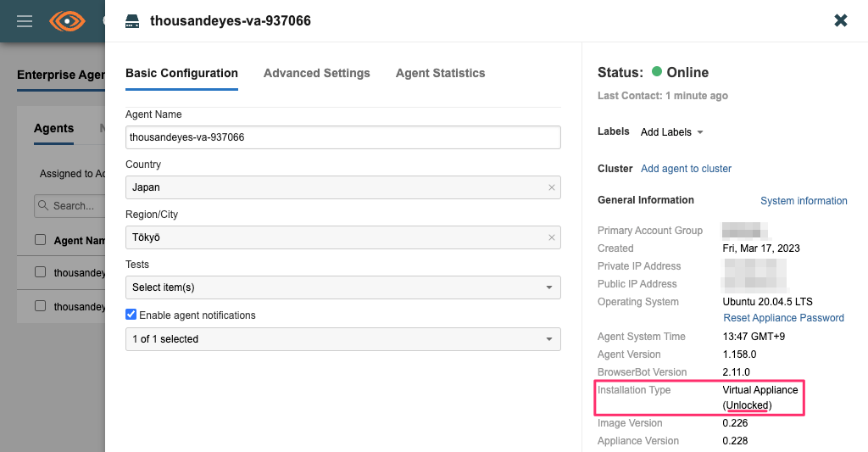This screenshot has width=868, height=452.
Task: Click Add agent to cluster link
Action: [x=686, y=169]
